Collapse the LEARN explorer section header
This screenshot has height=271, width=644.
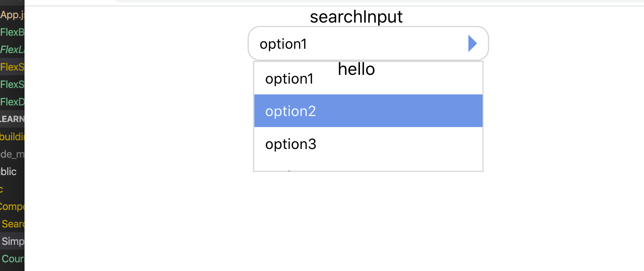coord(12,119)
